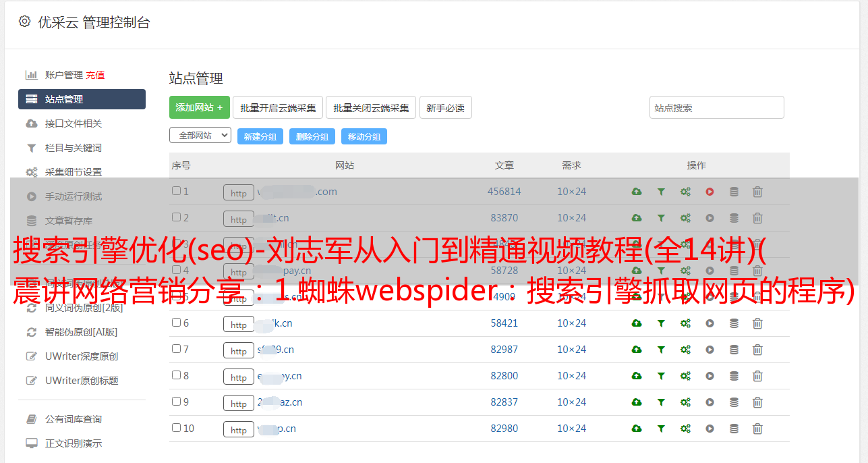Open 公有词库查询 in the sidebar
The height and width of the screenshot is (463, 868).
(74, 419)
